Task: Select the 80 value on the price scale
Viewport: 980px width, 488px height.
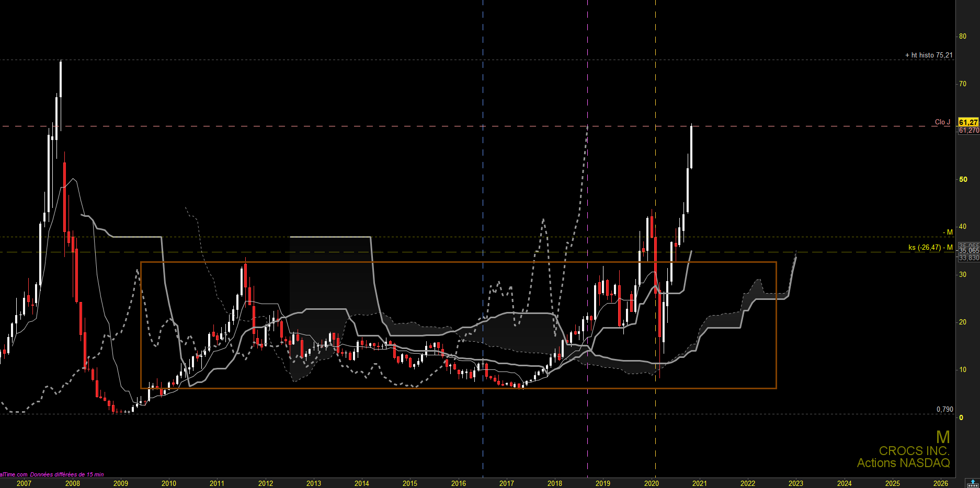Action: (962, 36)
